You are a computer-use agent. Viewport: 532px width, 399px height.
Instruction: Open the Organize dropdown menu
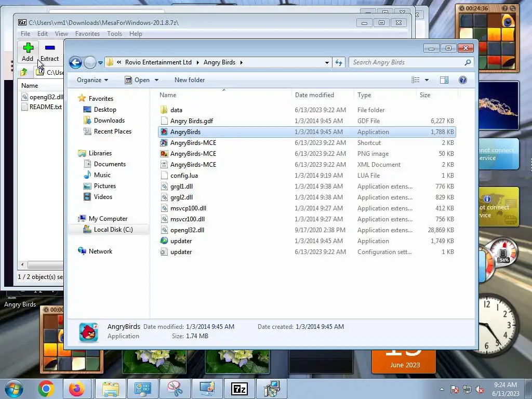(x=92, y=80)
